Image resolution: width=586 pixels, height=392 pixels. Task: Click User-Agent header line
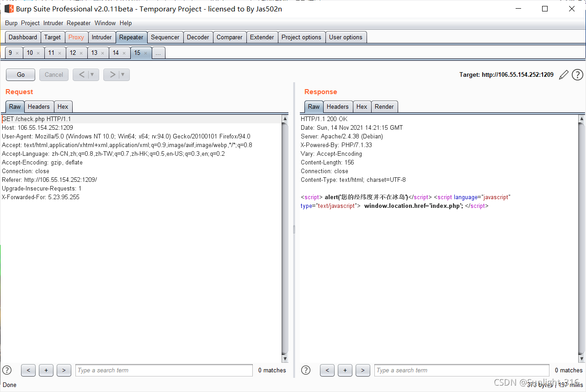coord(126,136)
